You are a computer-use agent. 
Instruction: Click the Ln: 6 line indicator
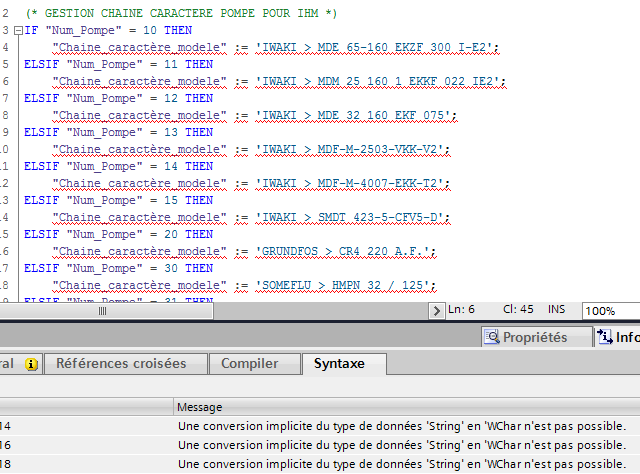pos(462,310)
